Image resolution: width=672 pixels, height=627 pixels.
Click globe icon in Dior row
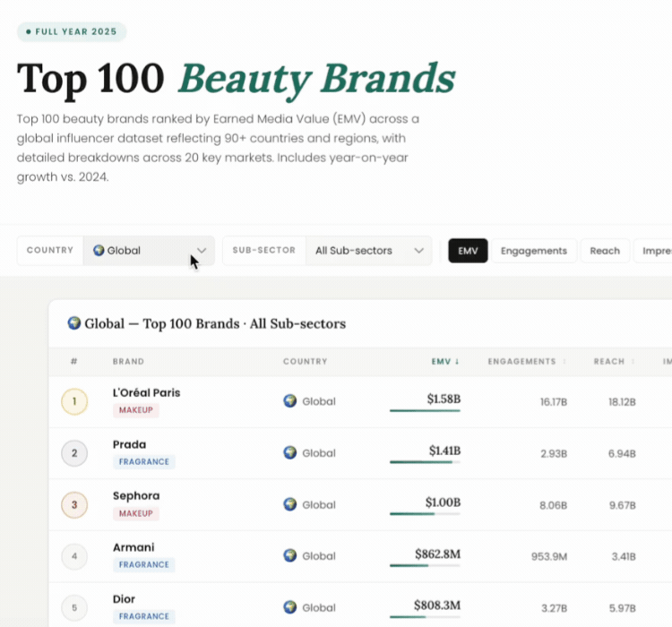pos(290,607)
